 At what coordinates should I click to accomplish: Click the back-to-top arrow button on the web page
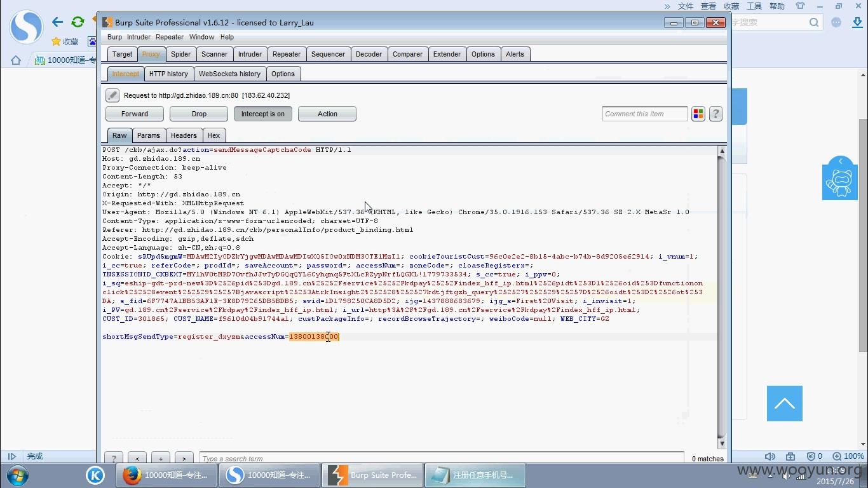785,403
